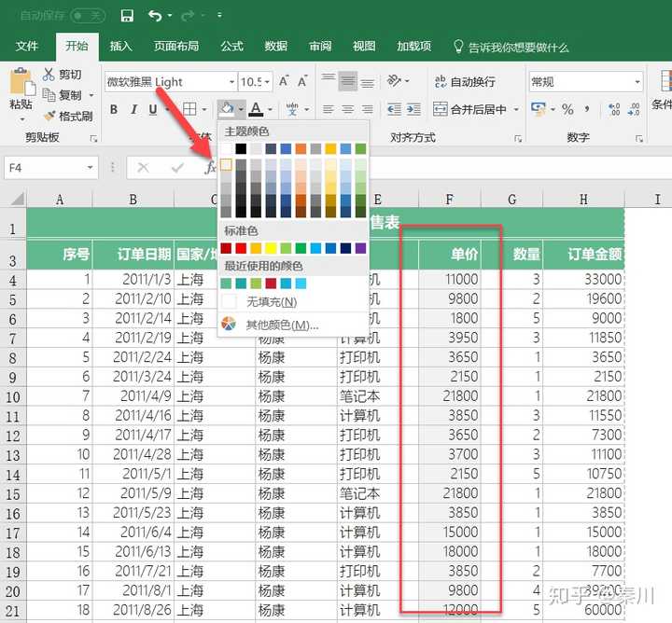
Task: Toggle Italic formatting
Action: [133, 110]
